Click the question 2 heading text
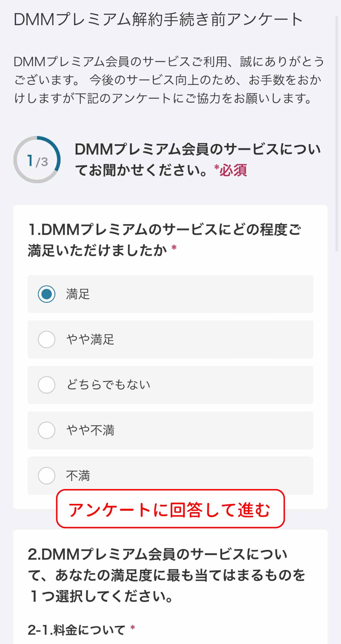Screen dimensions: 341x644 coord(166,575)
